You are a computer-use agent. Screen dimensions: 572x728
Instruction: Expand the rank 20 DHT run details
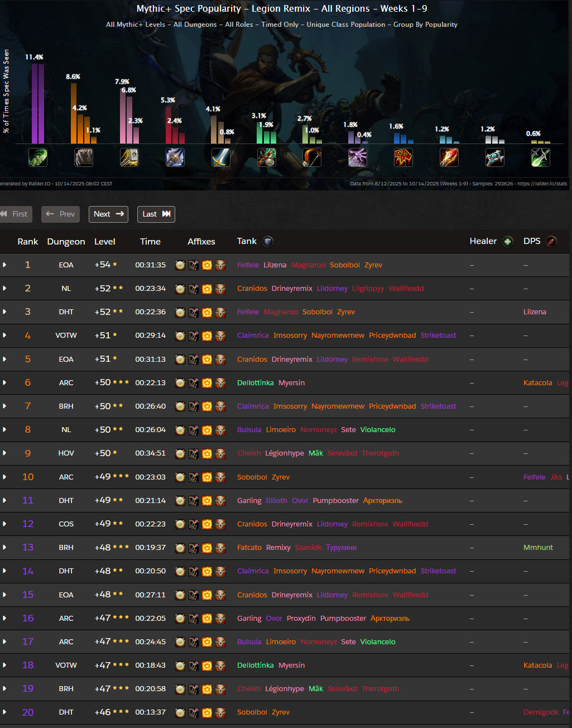pyautogui.click(x=4, y=712)
